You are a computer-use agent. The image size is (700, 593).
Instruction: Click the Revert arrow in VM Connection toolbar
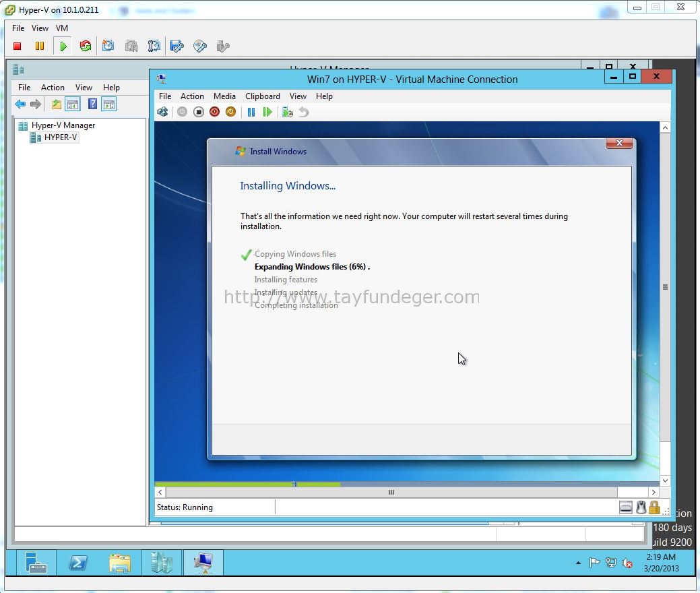(x=304, y=112)
